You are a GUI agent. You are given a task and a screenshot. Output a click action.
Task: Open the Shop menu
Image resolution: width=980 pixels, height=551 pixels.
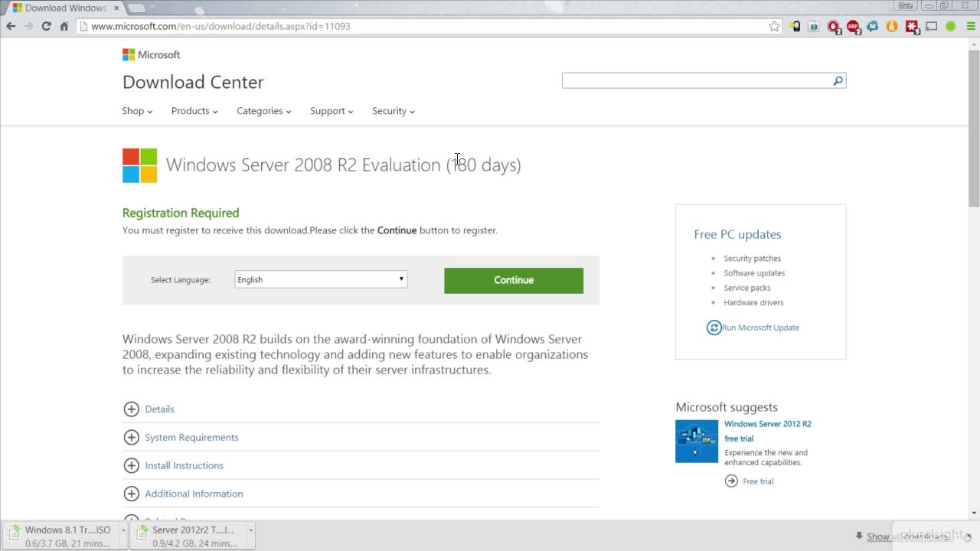(137, 111)
